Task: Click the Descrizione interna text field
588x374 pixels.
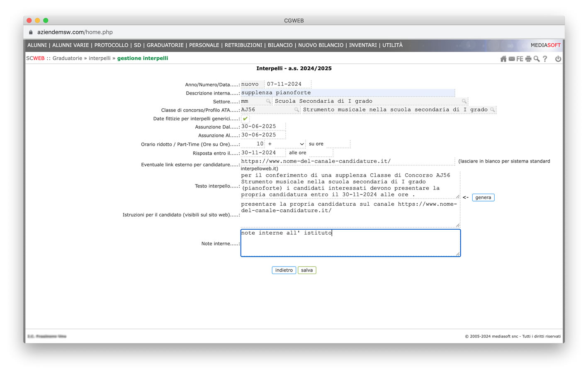Action: point(347,93)
